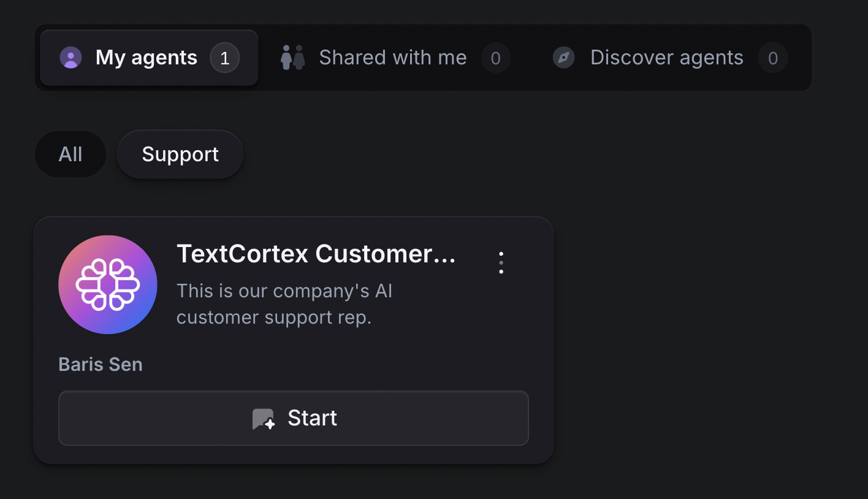Viewport: 868px width, 499px height.
Task: Click the author name Baris Sen
Action: (101, 365)
